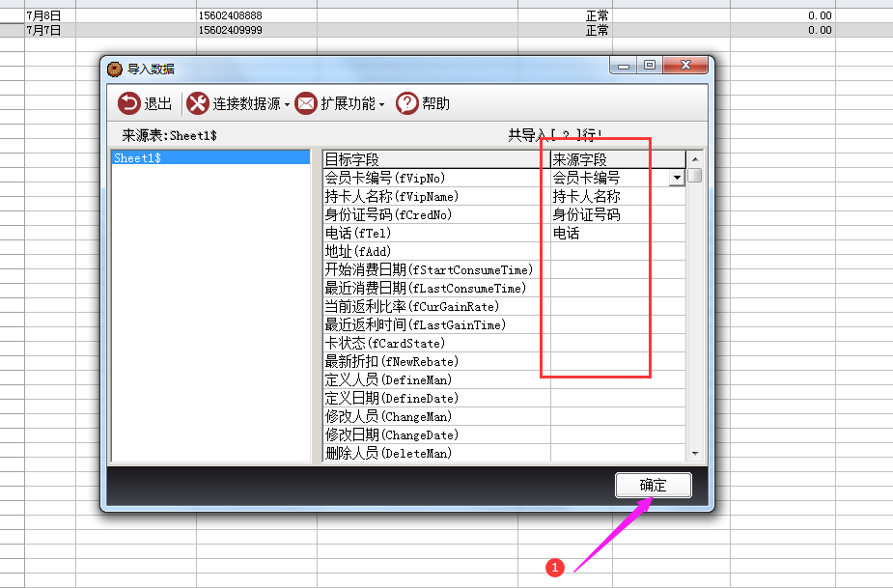Viewport: 893px width, 588px height.
Task: Select Sheet1$ in the source list
Action: click(x=210, y=157)
